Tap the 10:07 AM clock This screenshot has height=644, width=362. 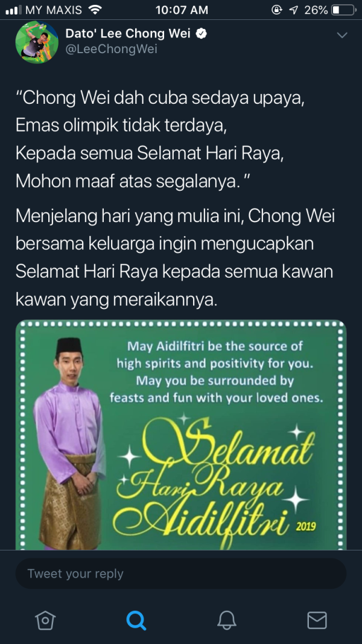click(x=182, y=10)
